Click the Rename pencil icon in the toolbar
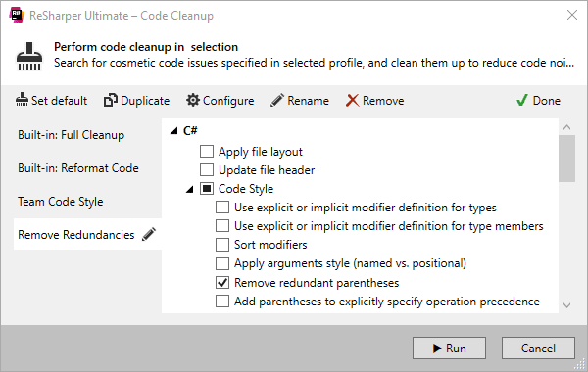 point(277,100)
